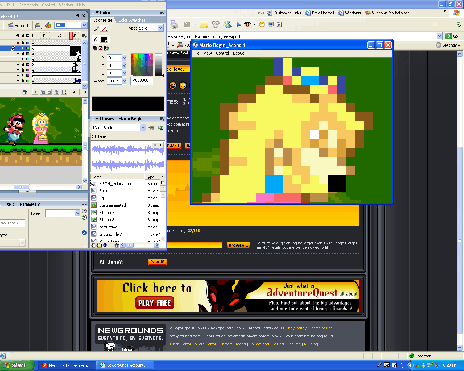The width and height of the screenshot is (464, 371).
Task: Click the Peach character on the Flash stage
Action: point(41,128)
